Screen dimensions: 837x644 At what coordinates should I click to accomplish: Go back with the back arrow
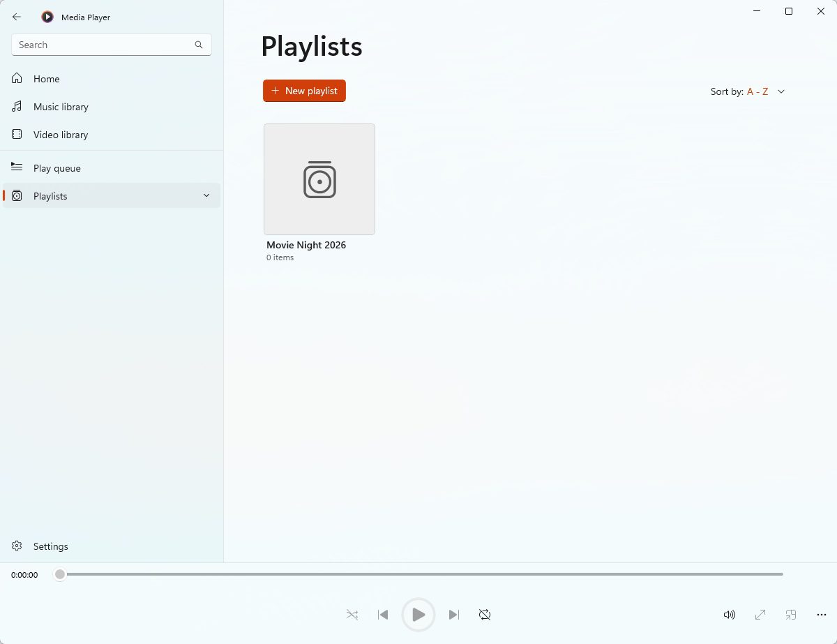click(17, 17)
